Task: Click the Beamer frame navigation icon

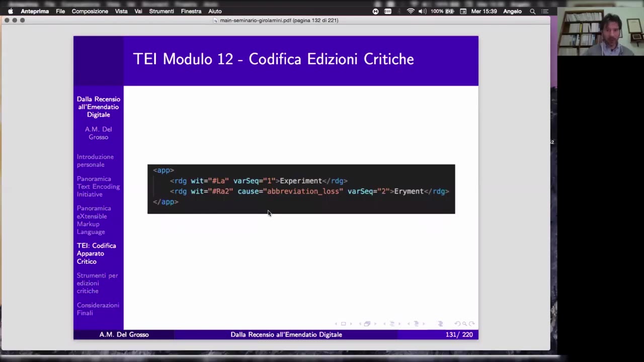Action: click(367, 324)
